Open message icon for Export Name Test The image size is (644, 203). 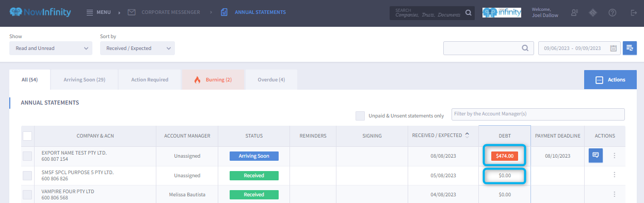595,156
